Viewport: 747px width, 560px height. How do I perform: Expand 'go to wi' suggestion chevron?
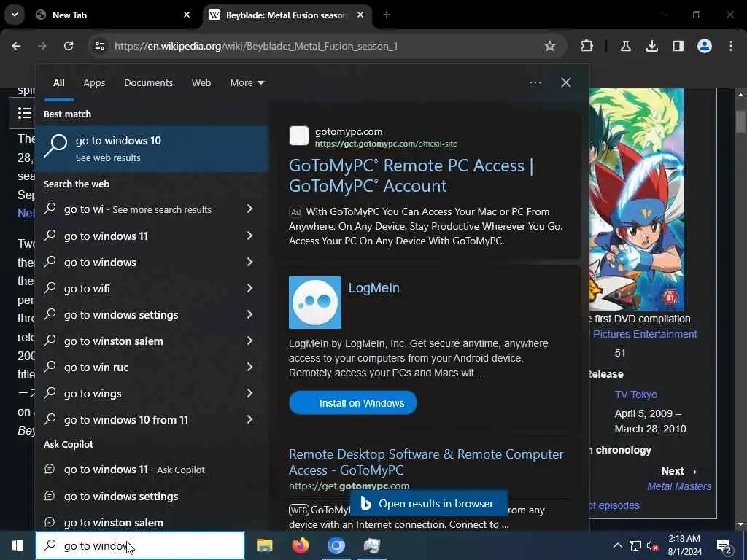tap(249, 209)
